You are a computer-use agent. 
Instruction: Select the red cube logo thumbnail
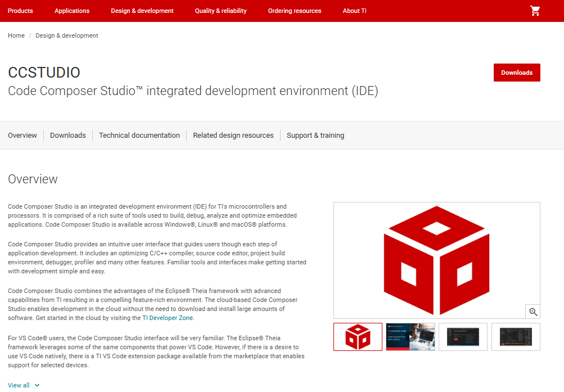coord(358,337)
